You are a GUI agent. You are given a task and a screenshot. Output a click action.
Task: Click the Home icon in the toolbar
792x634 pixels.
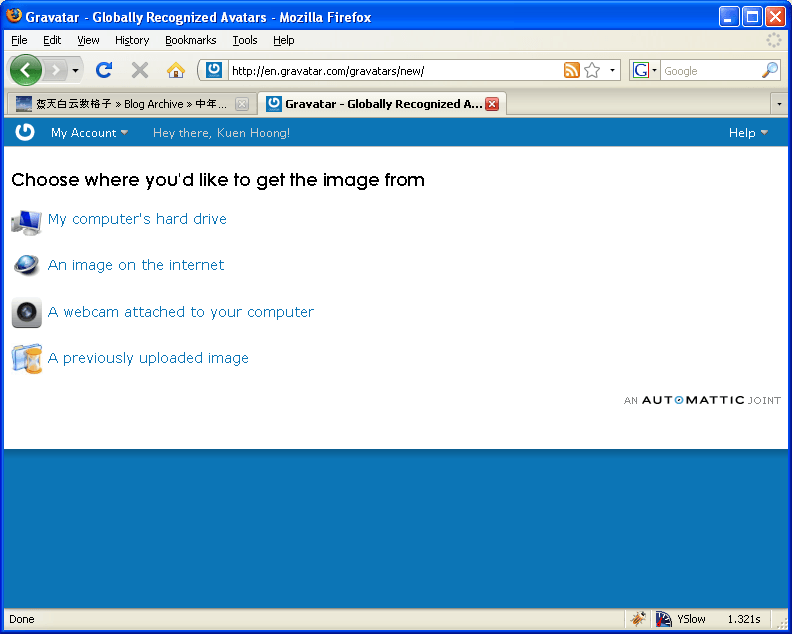pos(176,70)
